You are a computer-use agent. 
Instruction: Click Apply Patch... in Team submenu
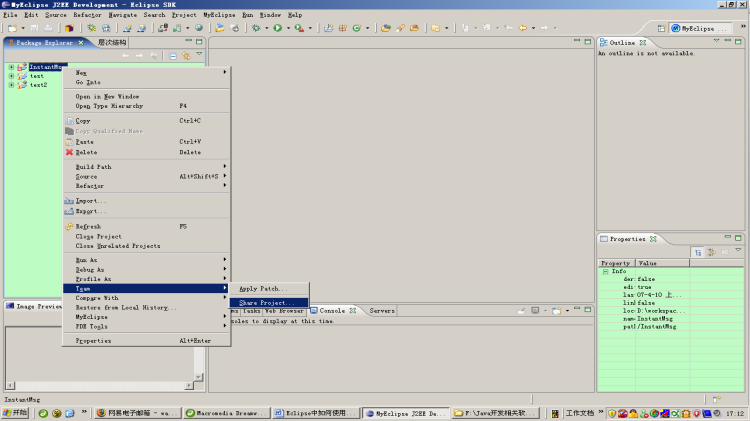[x=269, y=289]
